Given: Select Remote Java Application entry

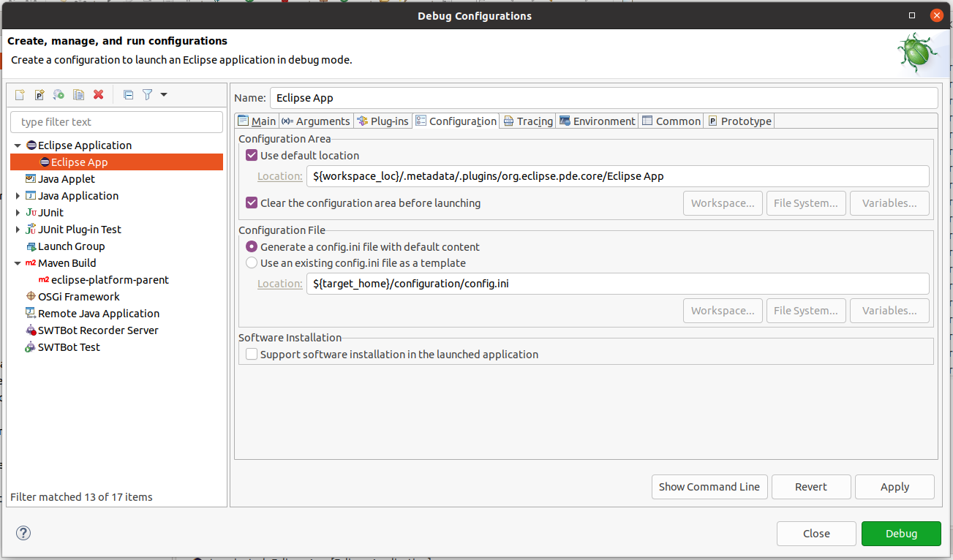Looking at the screenshot, I should coord(99,314).
